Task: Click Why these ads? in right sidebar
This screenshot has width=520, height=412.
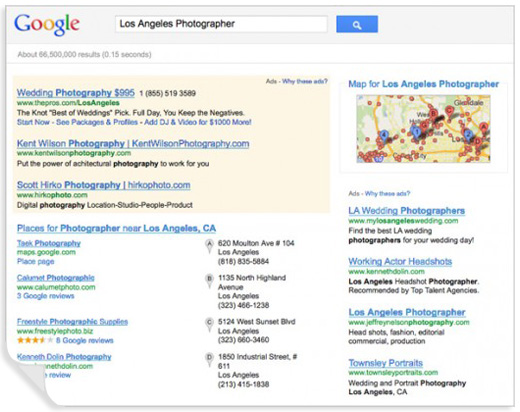Action: coord(387,194)
